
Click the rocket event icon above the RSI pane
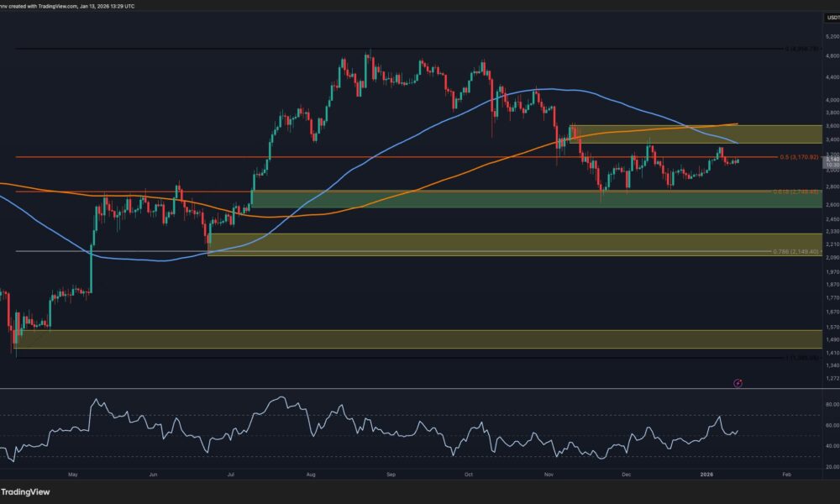click(736, 383)
